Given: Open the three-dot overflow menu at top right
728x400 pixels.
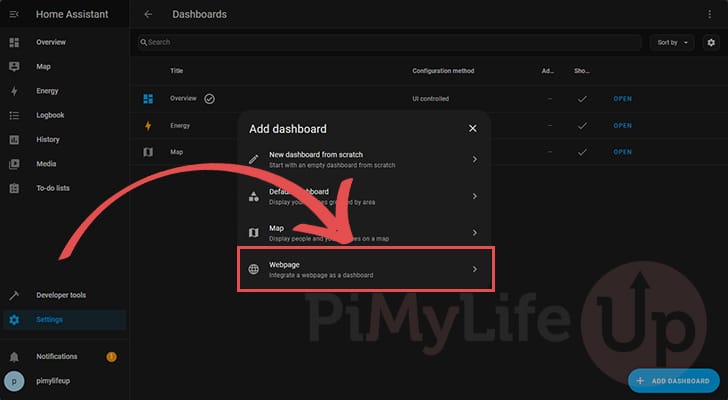Looking at the screenshot, I should tap(709, 14).
